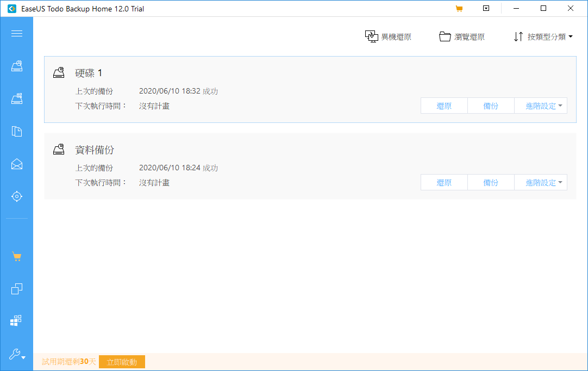Open System Backup sidebar icon
The width and height of the screenshot is (588, 371).
coord(16,99)
